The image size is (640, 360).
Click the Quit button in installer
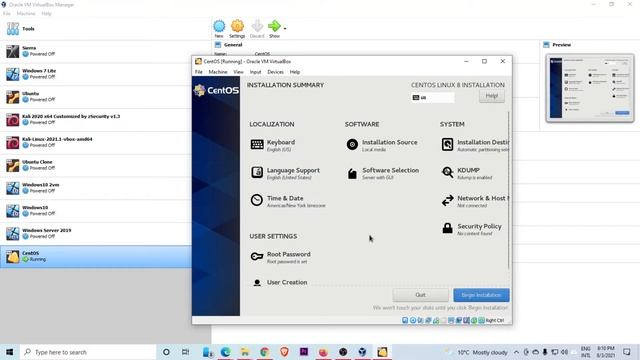click(420, 295)
